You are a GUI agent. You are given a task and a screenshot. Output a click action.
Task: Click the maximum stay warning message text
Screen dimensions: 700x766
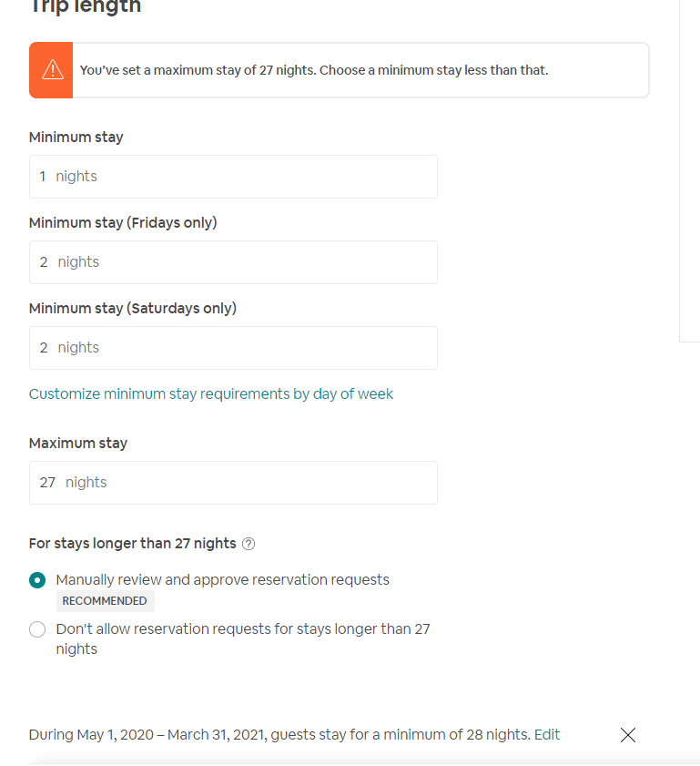(x=314, y=70)
